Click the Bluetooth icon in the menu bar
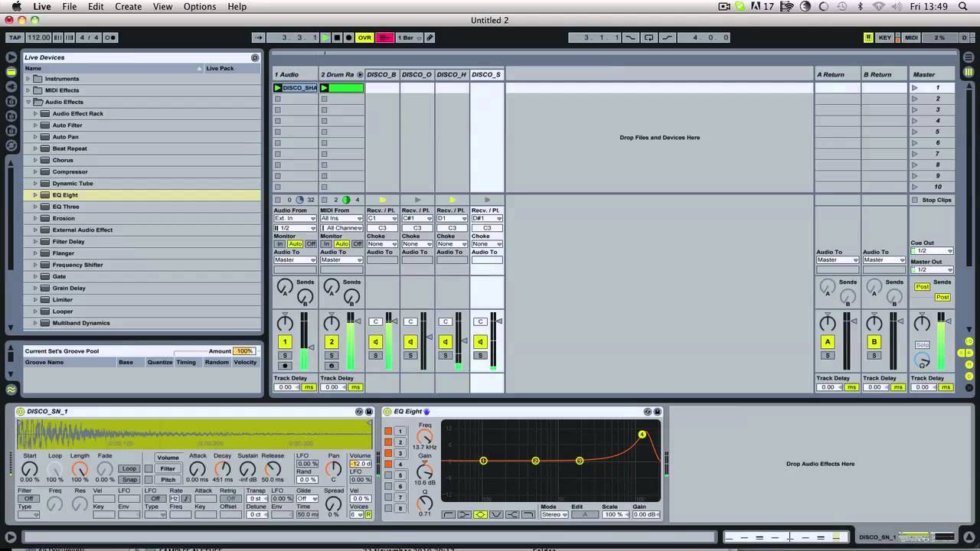This screenshot has height=551, width=980. click(860, 7)
